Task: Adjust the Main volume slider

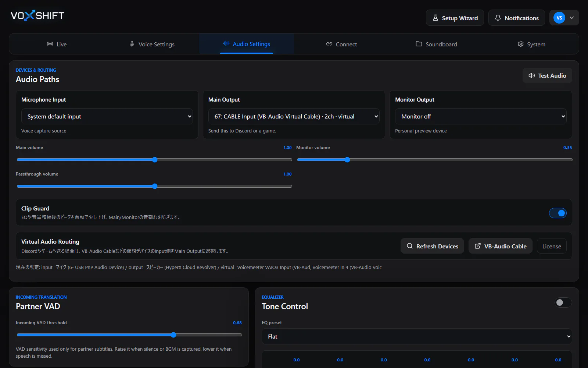Action: point(154,160)
